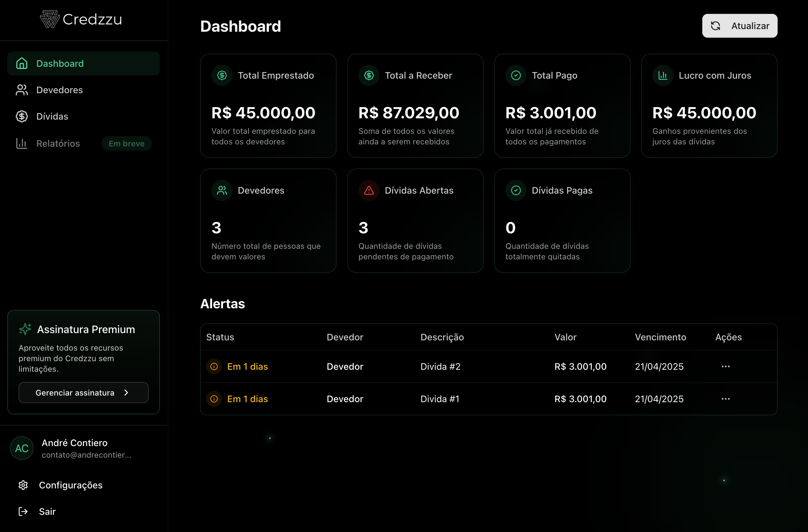
Task: Click the check icon on Total Pago card
Action: pos(515,75)
